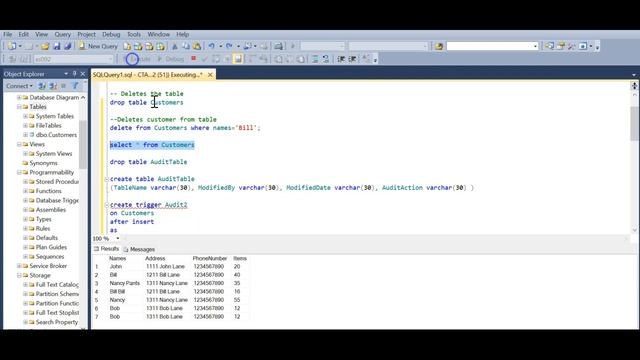
Task: Open the available databases combo box
Action: click(73, 59)
